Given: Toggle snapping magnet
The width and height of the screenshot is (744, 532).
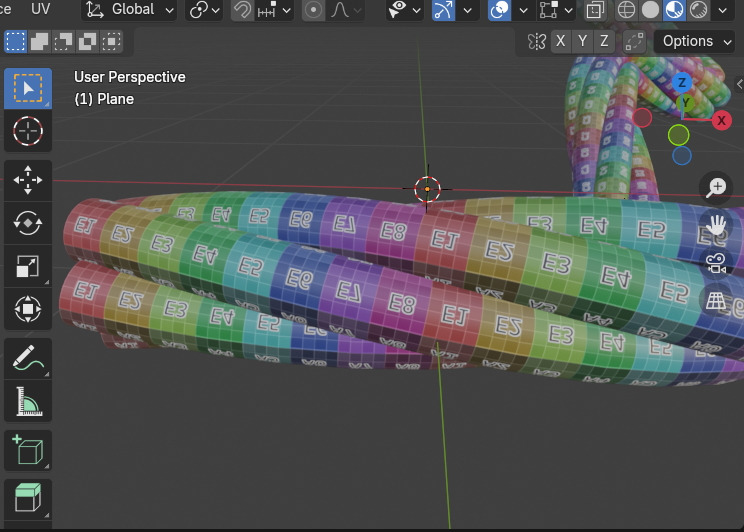Looking at the screenshot, I should (242, 10).
